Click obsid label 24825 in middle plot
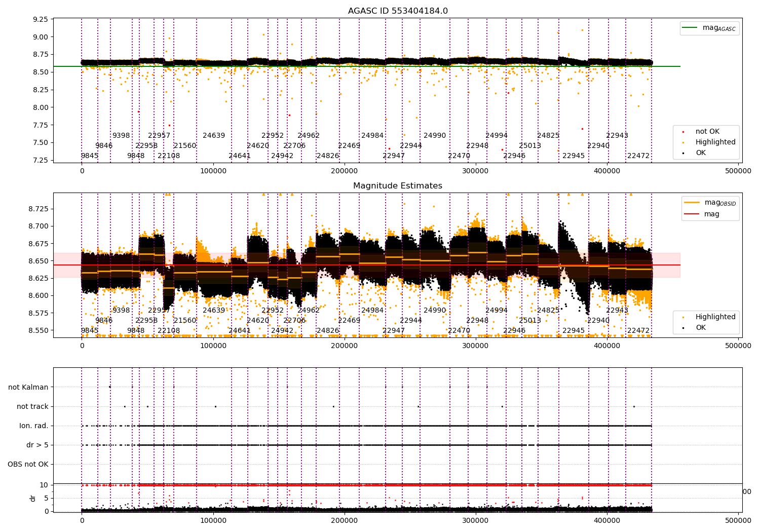760x532 pixels. pyautogui.click(x=548, y=310)
